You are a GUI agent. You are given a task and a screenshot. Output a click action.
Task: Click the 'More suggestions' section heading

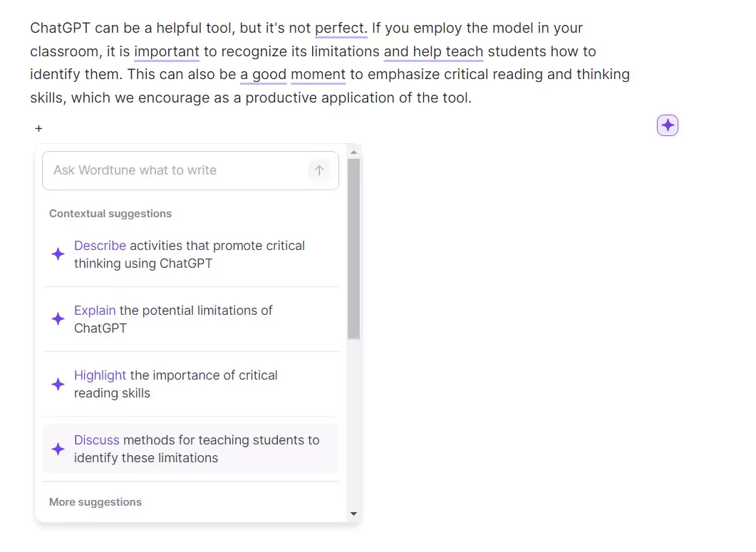[x=95, y=502]
